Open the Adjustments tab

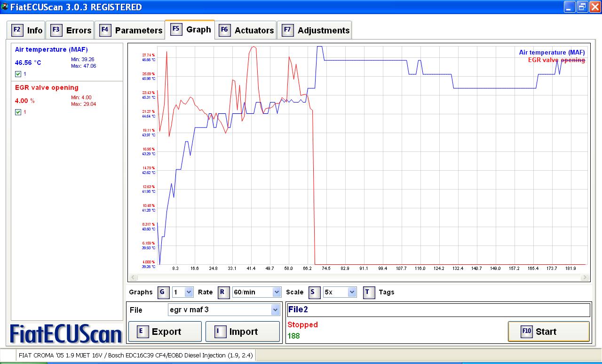314,30
